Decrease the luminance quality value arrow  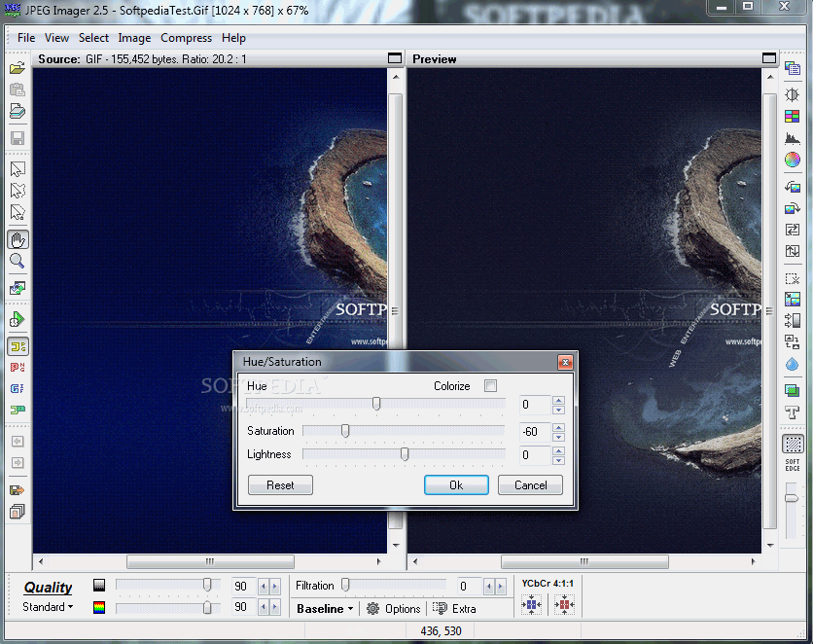pos(264,587)
